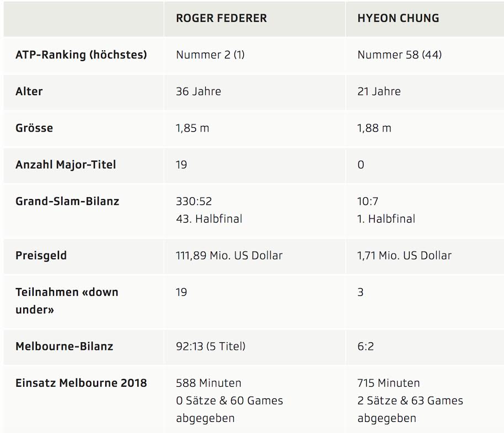The image size is (504, 433).
Task: Click the 1. Halbfinal text for Chung
Action: pyautogui.click(x=386, y=219)
